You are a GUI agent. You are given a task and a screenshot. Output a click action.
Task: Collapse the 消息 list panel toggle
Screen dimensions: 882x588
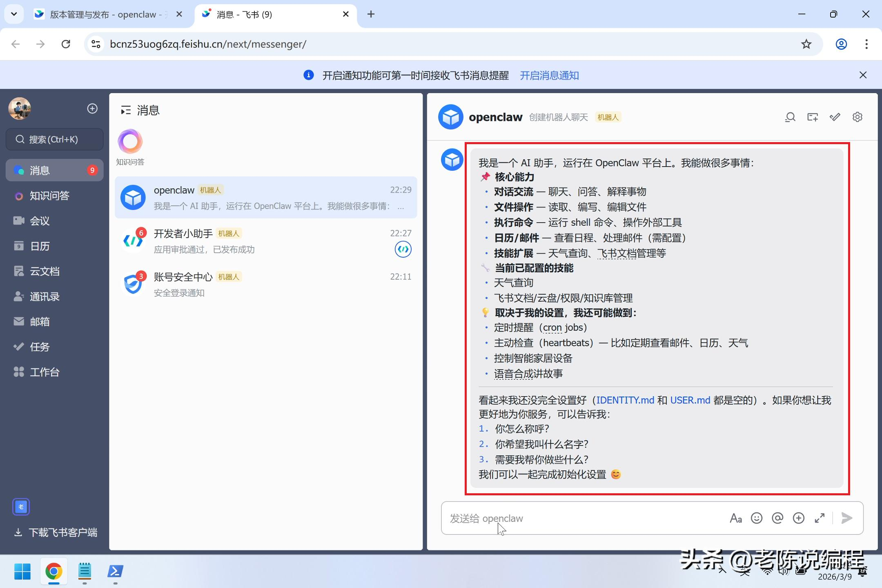pyautogui.click(x=125, y=110)
